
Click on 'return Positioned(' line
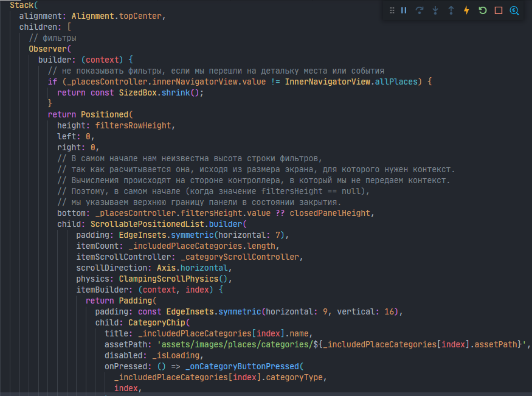[x=90, y=114]
